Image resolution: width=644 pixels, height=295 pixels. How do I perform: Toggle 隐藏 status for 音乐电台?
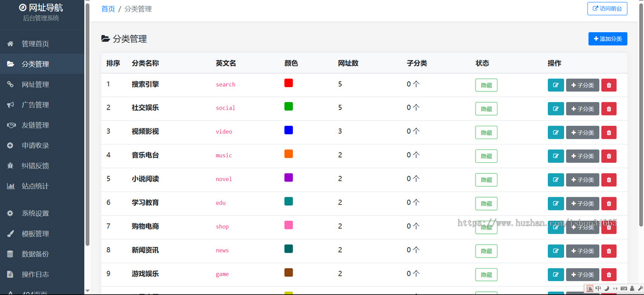click(x=486, y=156)
